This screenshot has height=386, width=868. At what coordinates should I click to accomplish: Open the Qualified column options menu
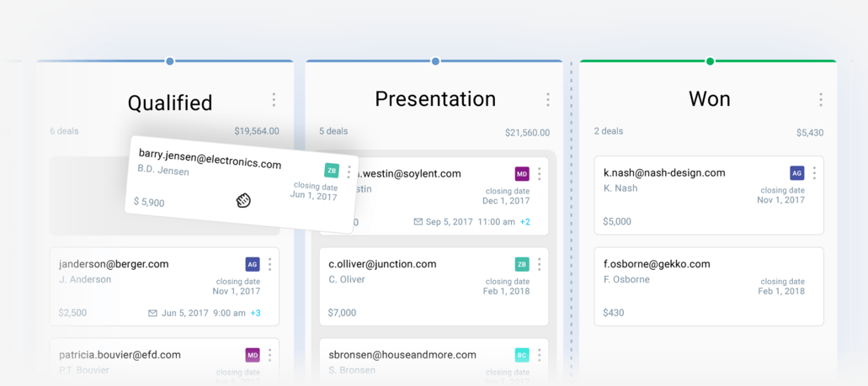pyautogui.click(x=274, y=100)
